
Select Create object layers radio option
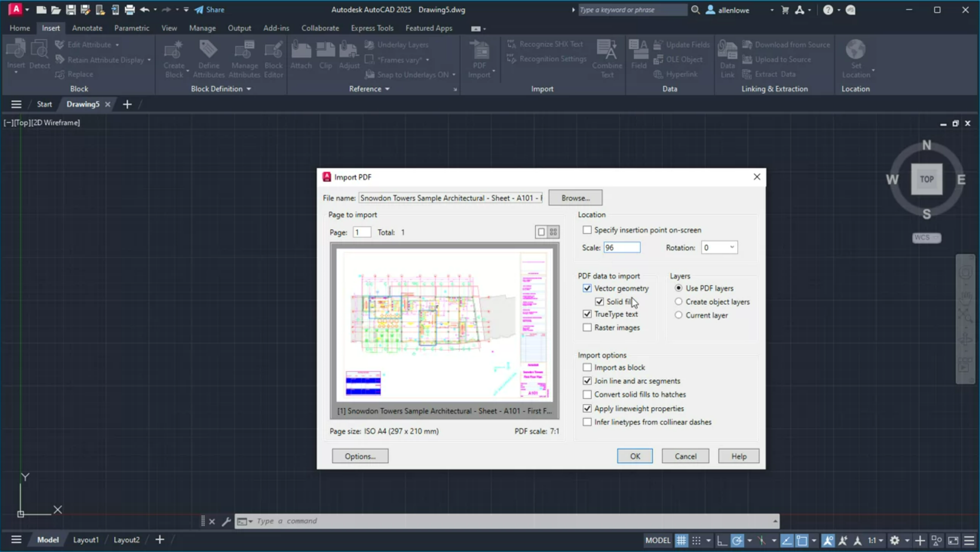(x=679, y=302)
